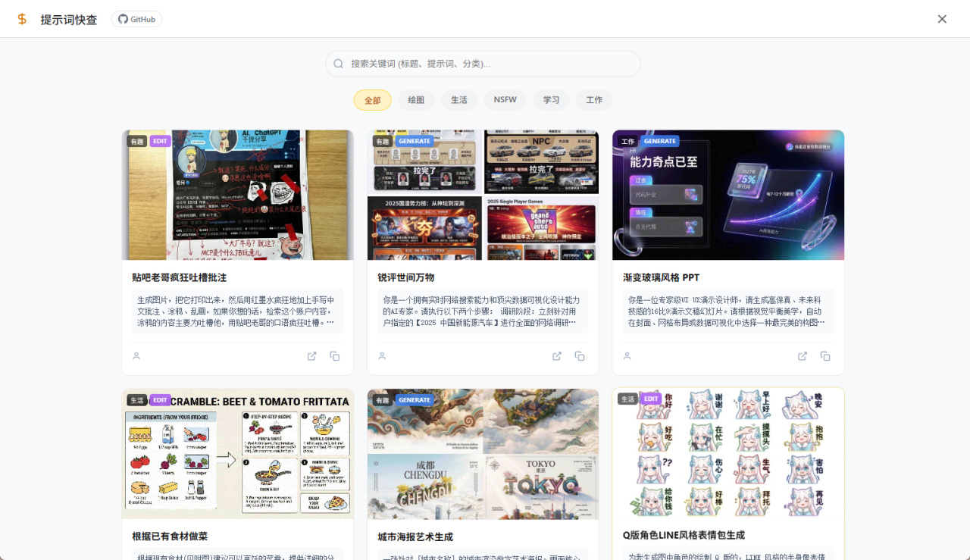Screen dimensions: 970x560
Task: View the 渐变玻璃风格 PPT preview image
Action: coord(728,195)
